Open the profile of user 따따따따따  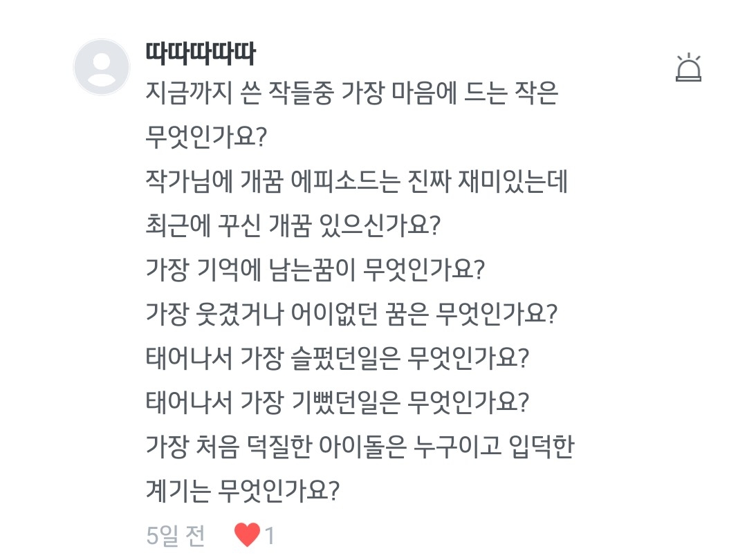(x=201, y=53)
